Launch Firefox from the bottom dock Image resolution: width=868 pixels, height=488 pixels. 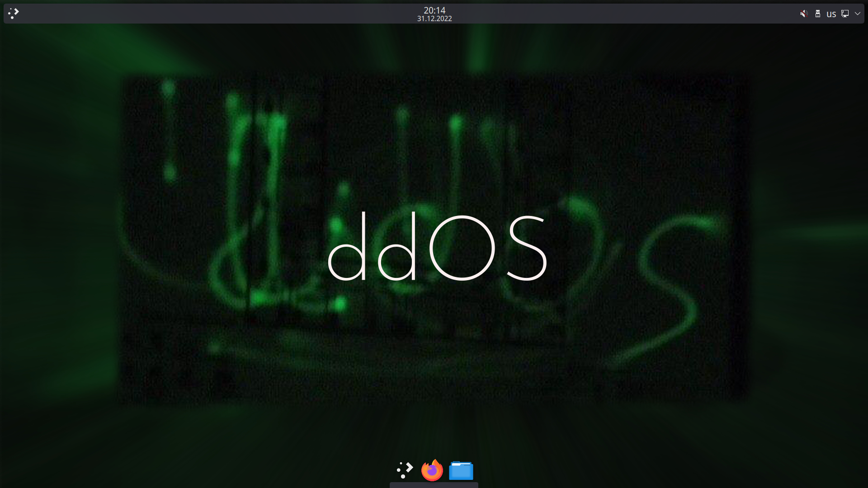[x=432, y=470]
